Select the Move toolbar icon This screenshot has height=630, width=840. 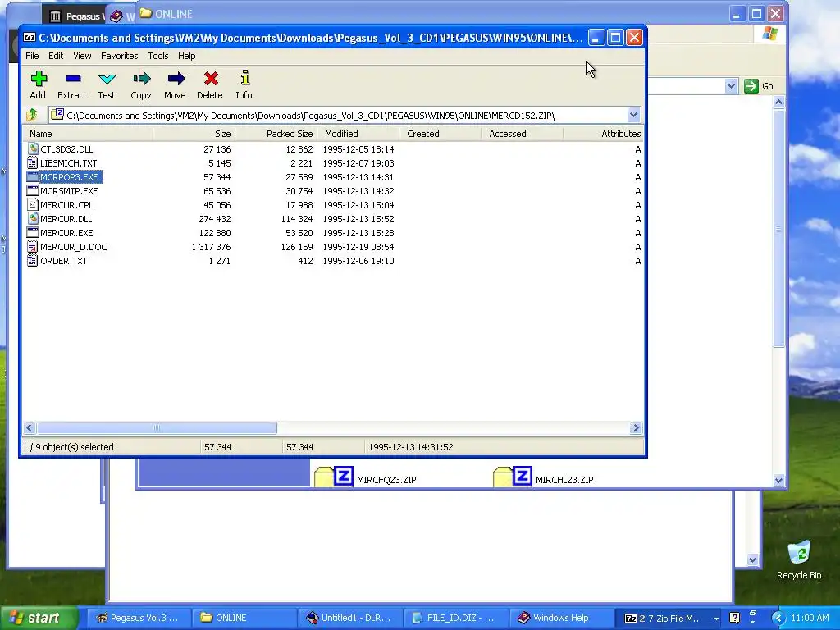pyautogui.click(x=176, y=80)
